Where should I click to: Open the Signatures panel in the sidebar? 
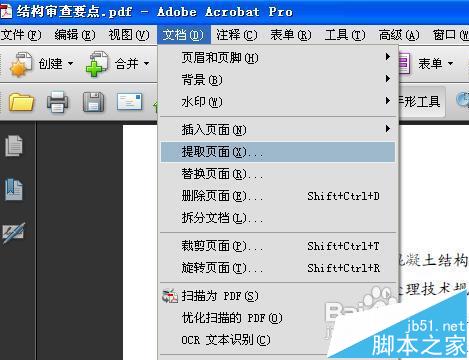coord(14,232)
